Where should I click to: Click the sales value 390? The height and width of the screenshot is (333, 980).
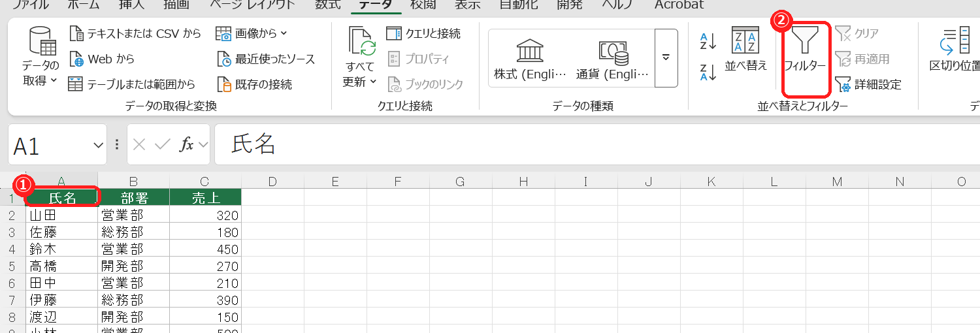click(x=206, y=300)
